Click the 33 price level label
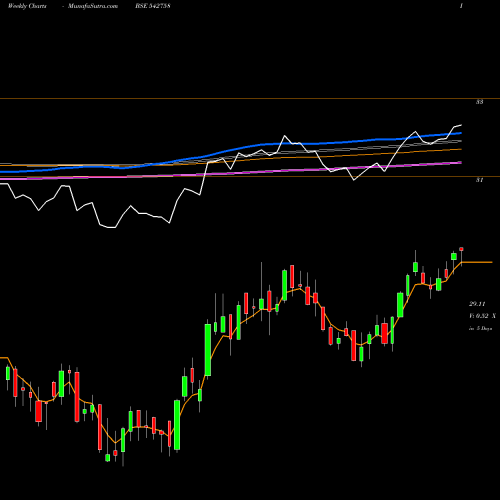This screenshot has width=500, height=500. (479, 102)
